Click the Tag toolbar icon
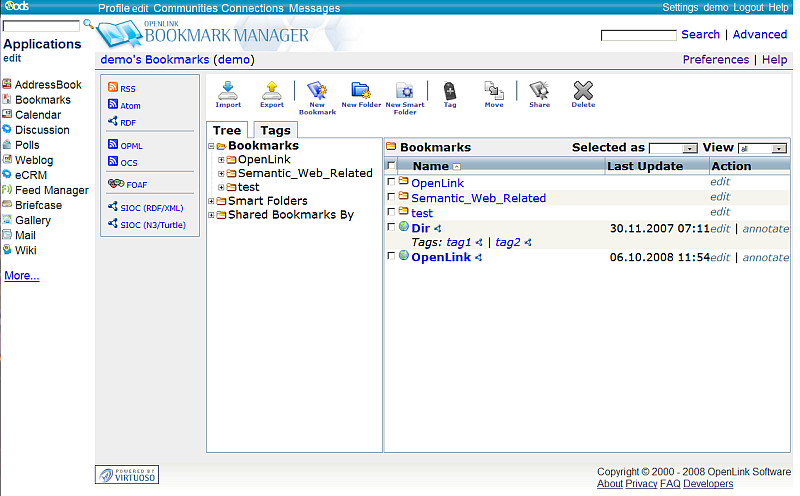 coord(450,93)
